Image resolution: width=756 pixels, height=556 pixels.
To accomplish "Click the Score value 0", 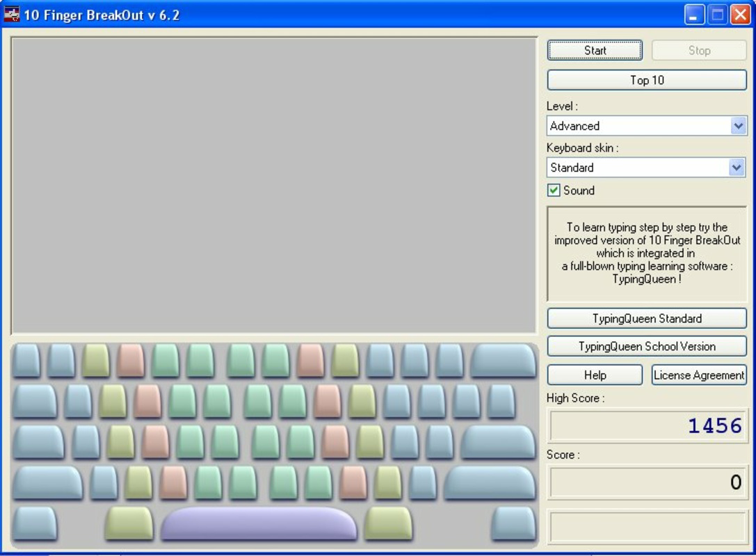I will click(736, 482).
